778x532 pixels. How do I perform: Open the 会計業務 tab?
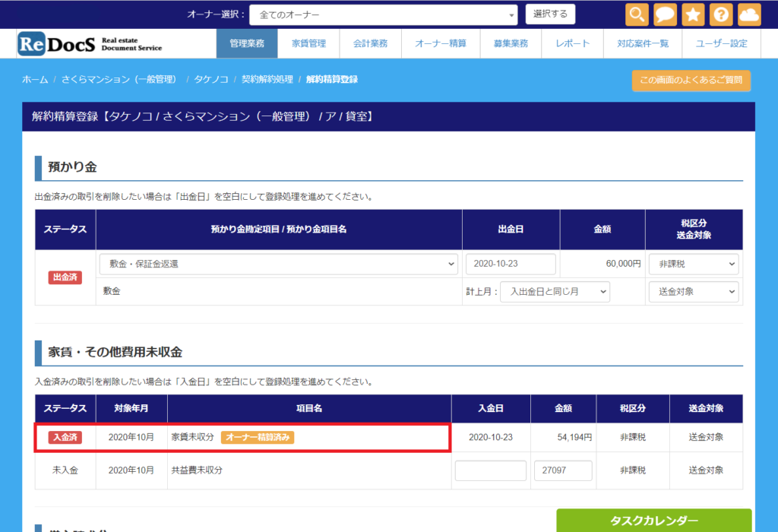coord(370,43)
